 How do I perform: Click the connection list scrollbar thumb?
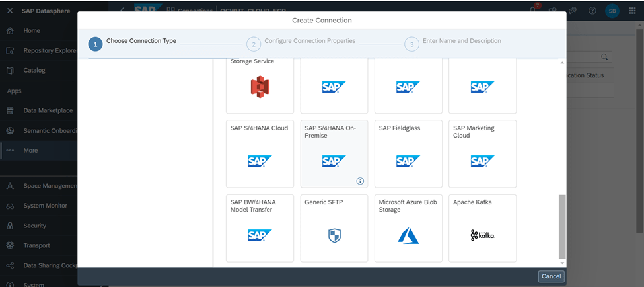click(562, 227)
